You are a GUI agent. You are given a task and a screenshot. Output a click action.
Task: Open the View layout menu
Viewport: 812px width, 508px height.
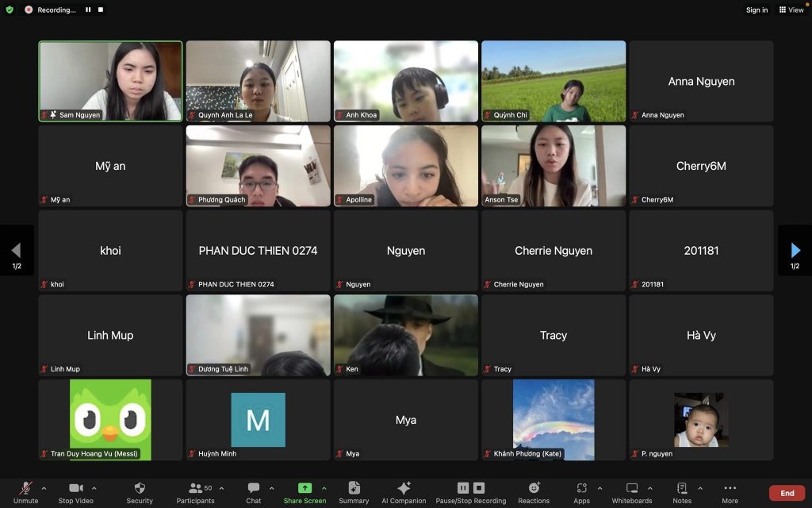[791, 10]
